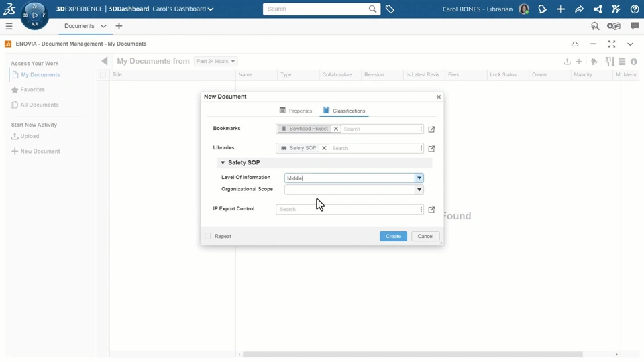The height and width of the screenshot is (362, 644).
Task: Close the New Document dialog
Action: [x=439, y=97]
